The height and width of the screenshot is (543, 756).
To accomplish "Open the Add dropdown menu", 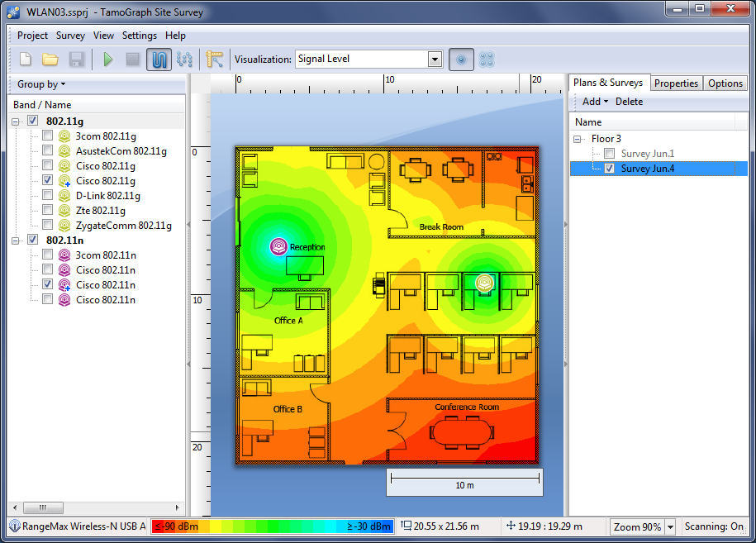I will pos(595,102).
